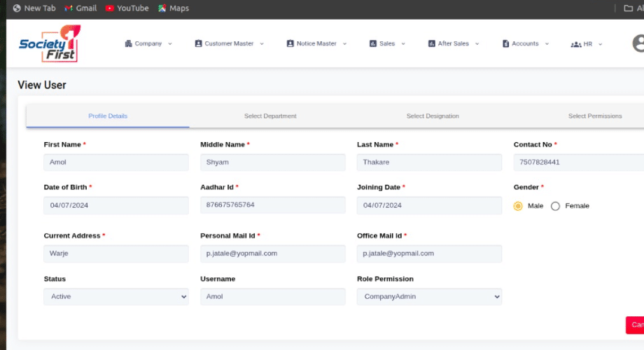The image size is (644, 350).
Task: Click the Accounts clipboard icon
Action: pos(505,43)
